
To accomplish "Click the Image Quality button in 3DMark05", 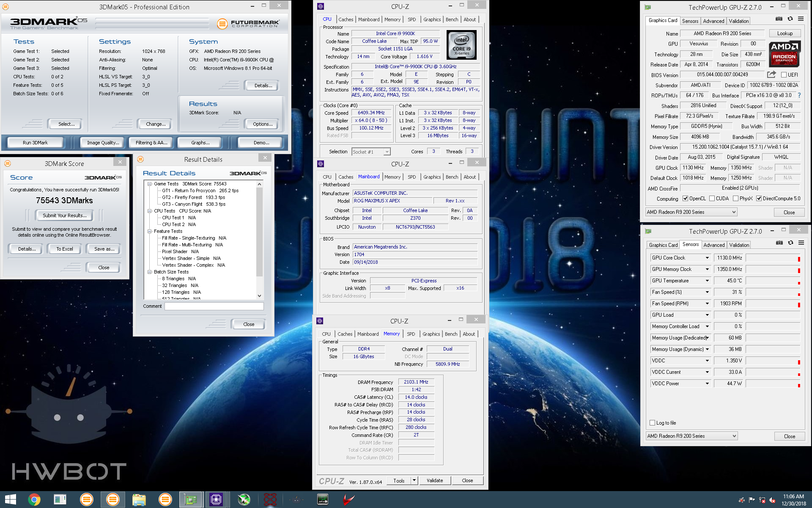I will click(103, 143).
